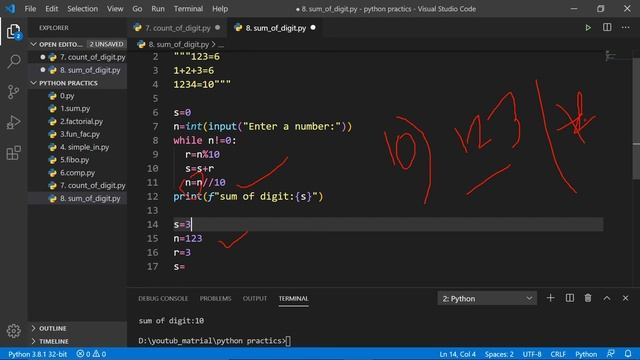Open the Go menu
Viewport: 640px width, 360px height.
click(x=137, y=9)
